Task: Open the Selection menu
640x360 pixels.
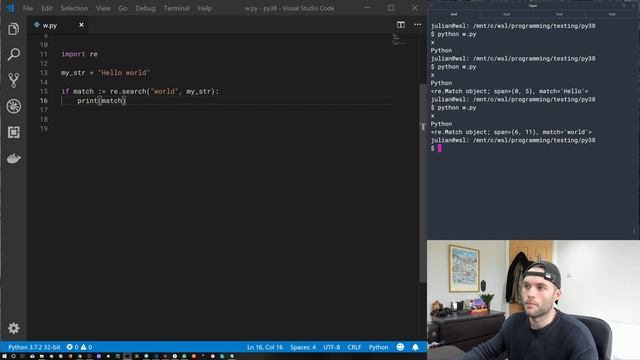Action: click(x=74, y=8)
